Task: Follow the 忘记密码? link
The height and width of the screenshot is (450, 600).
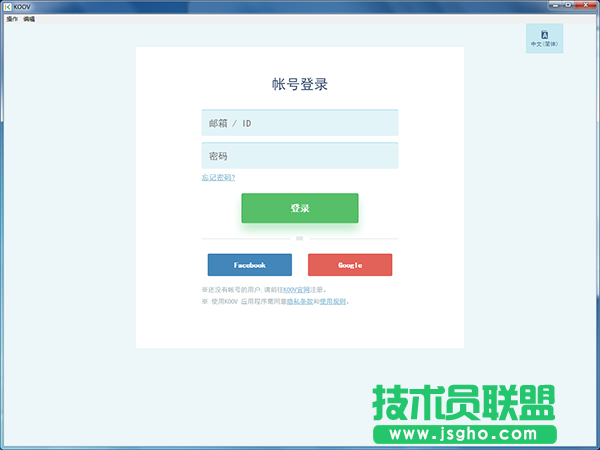Action: [218, 177]
